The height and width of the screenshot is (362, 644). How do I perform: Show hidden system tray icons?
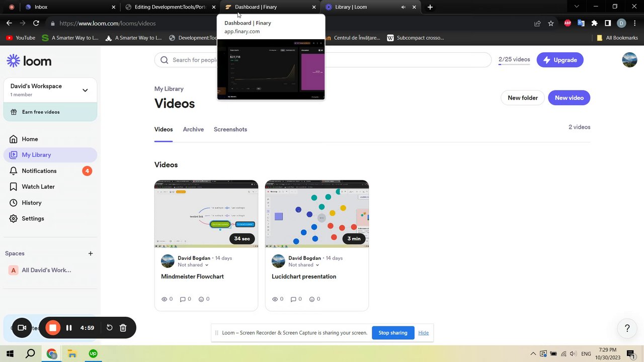coord(533,353)
